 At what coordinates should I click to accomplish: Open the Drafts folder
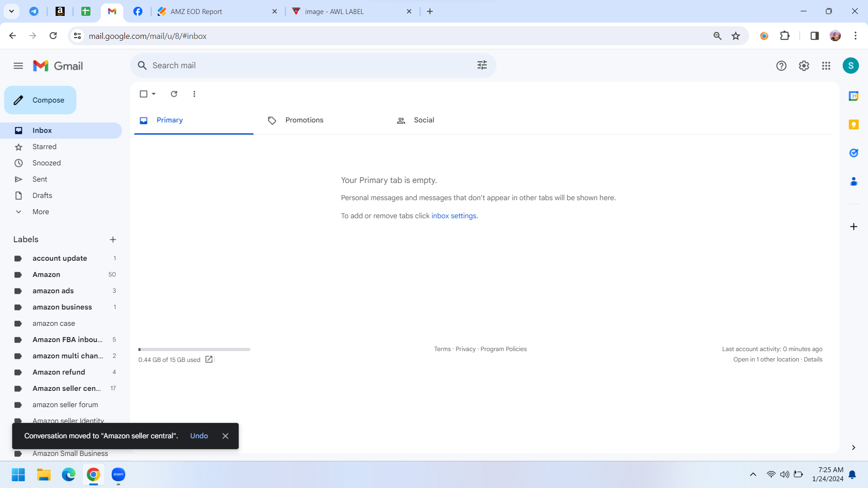(61, 196)
